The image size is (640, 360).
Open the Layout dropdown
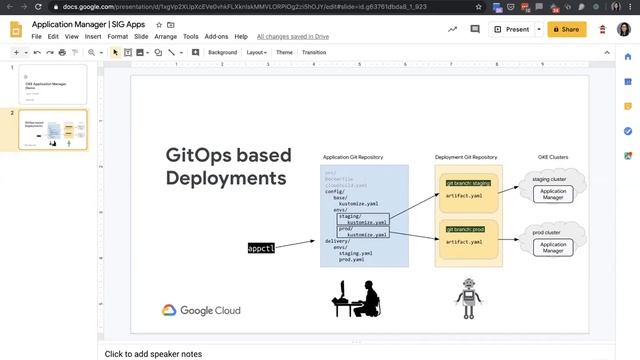tap(256, 52)
